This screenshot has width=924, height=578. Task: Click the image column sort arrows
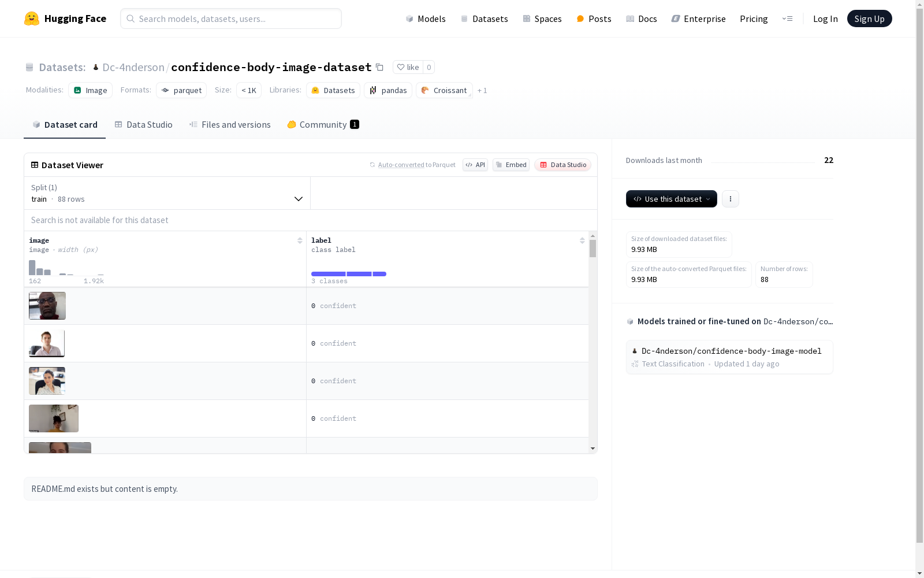tap(300, 240)
